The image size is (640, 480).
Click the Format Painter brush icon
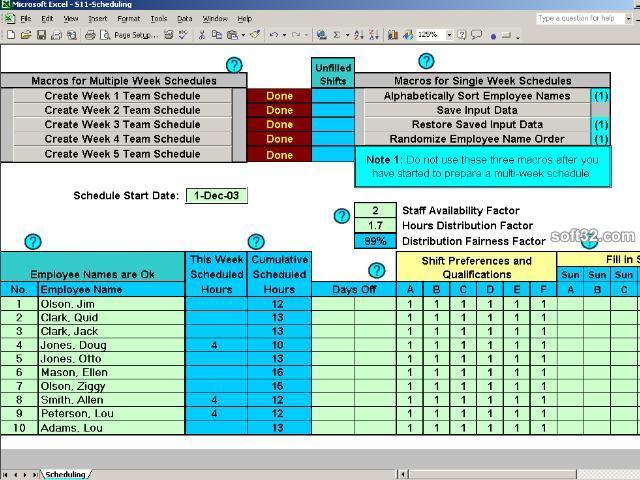[256, 36]
